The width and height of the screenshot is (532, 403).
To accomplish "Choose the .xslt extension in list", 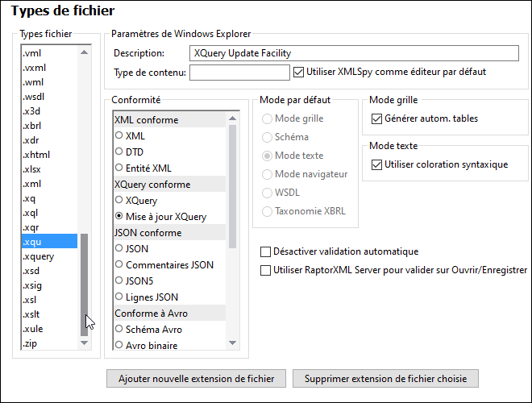I will point(32,314).
